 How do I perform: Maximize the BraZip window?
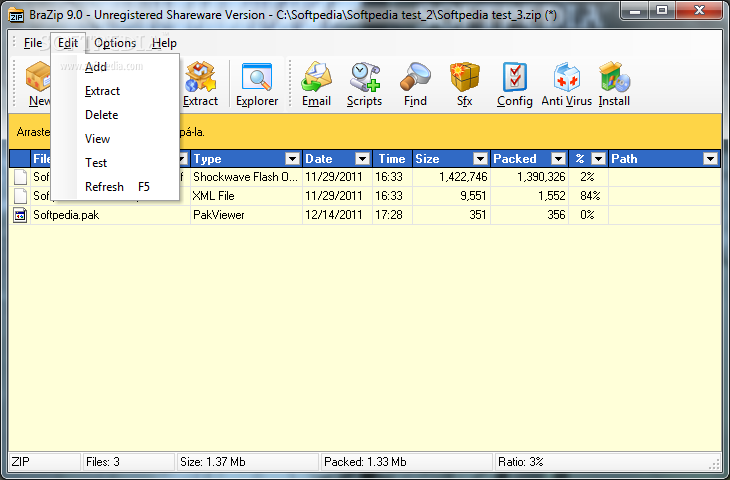662,10
